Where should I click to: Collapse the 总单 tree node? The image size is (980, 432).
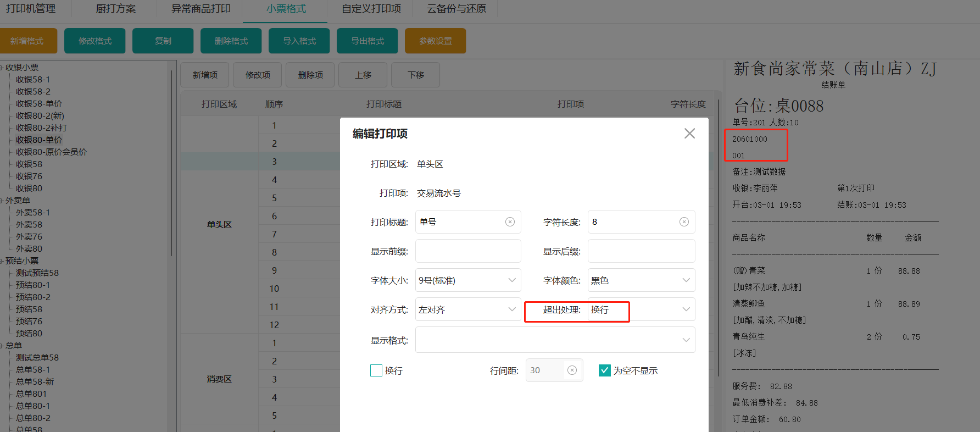click(x=2, y=346)
